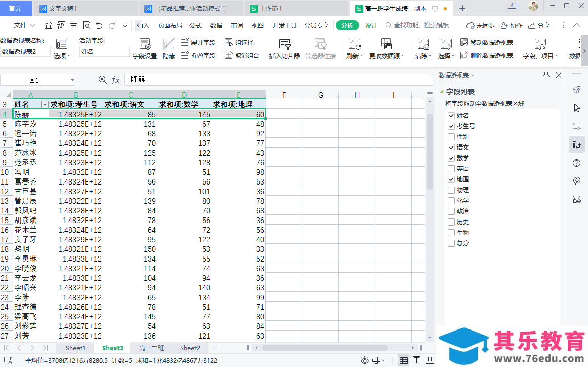This screenshot has width=588, height=367.
Task: Open the 页面布局 ribbon tab
Action: coord(170,25)
